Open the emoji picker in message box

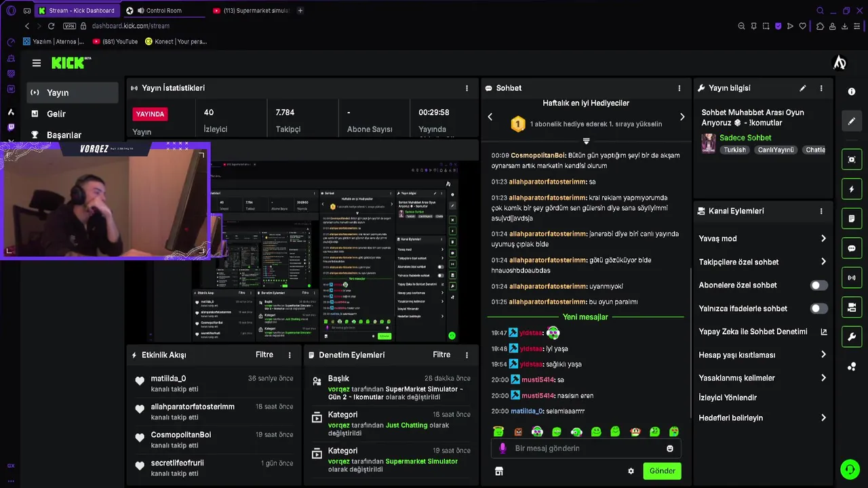[x=670, y=448]
